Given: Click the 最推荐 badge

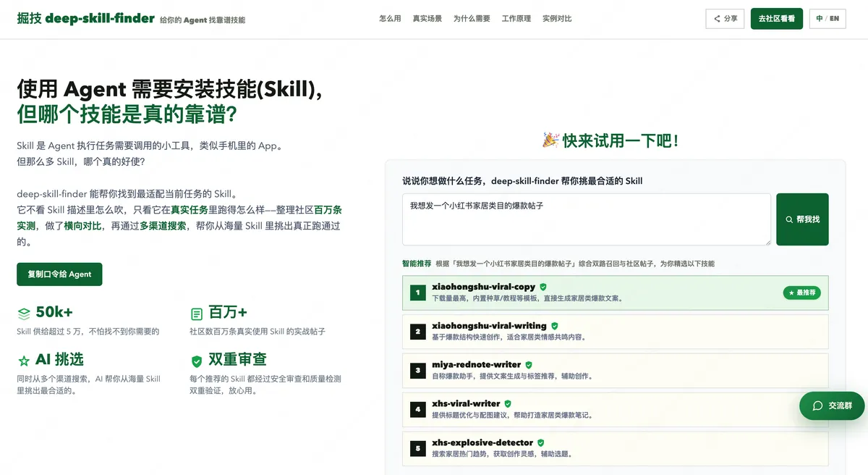Looking at the screenshot, I should pyautogui.click(x=801, y=293).
